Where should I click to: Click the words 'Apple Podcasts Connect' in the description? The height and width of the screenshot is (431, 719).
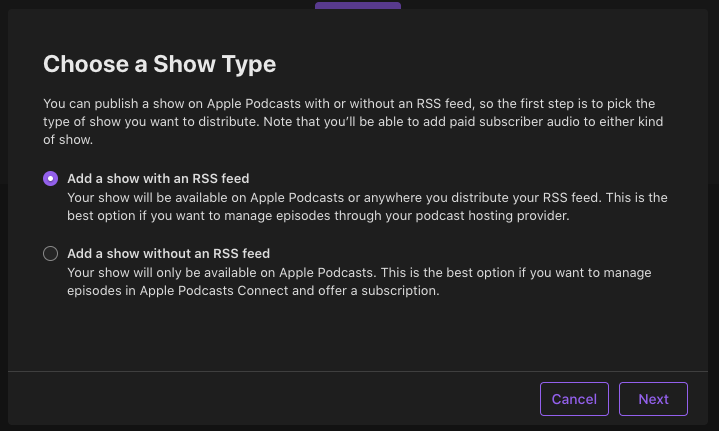point(214,291)
